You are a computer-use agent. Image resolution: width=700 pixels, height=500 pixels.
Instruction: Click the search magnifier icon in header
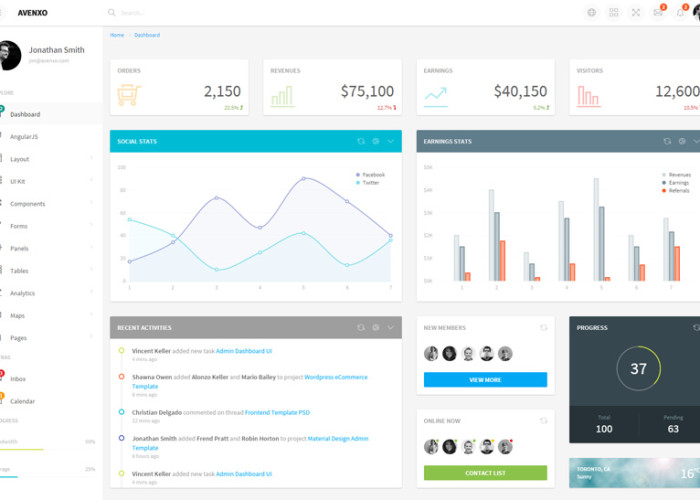click(112, 12)
